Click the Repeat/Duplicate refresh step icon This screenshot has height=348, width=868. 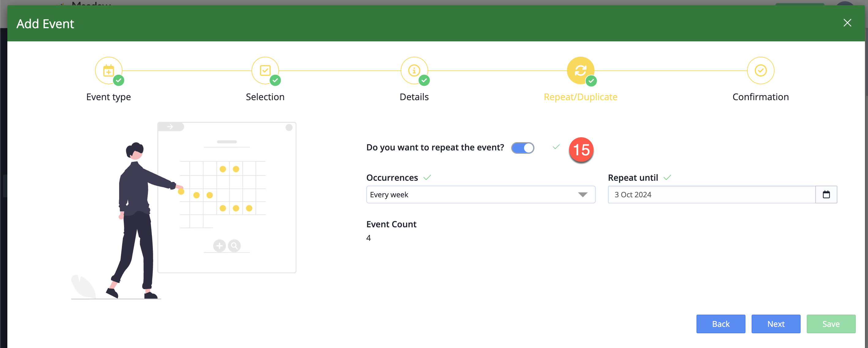coord(581,71)
